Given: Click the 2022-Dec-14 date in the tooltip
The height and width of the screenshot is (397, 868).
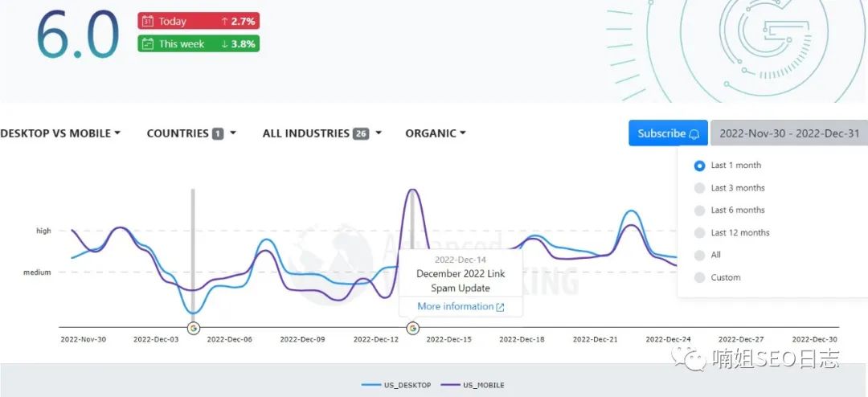Looking at the screenshot, I should tap(461, 259).
